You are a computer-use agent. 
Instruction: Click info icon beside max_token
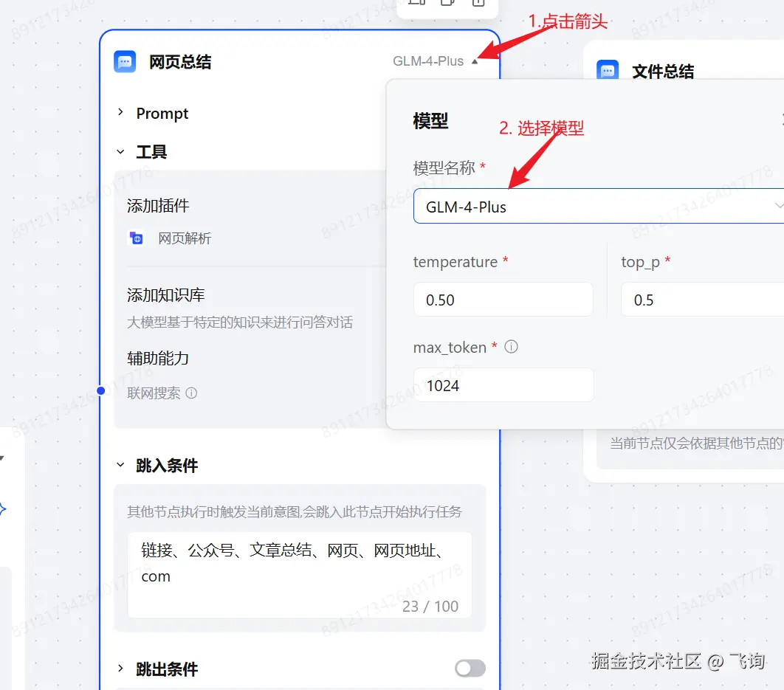click(511, 347)
